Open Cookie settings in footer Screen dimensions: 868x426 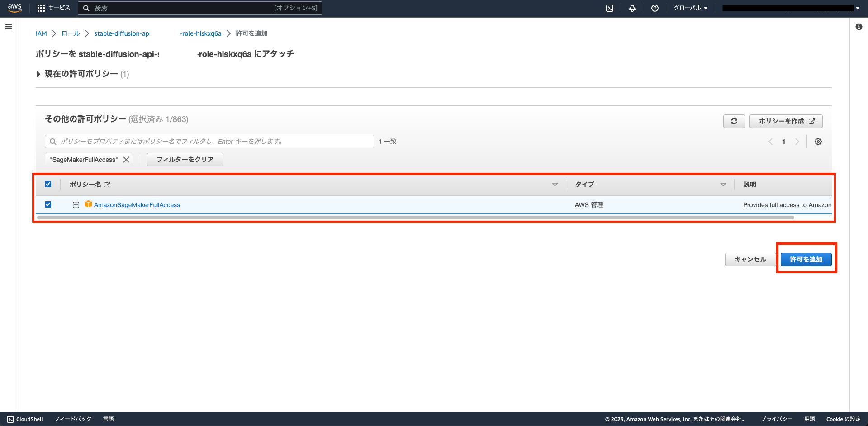[x=843, y=419]
